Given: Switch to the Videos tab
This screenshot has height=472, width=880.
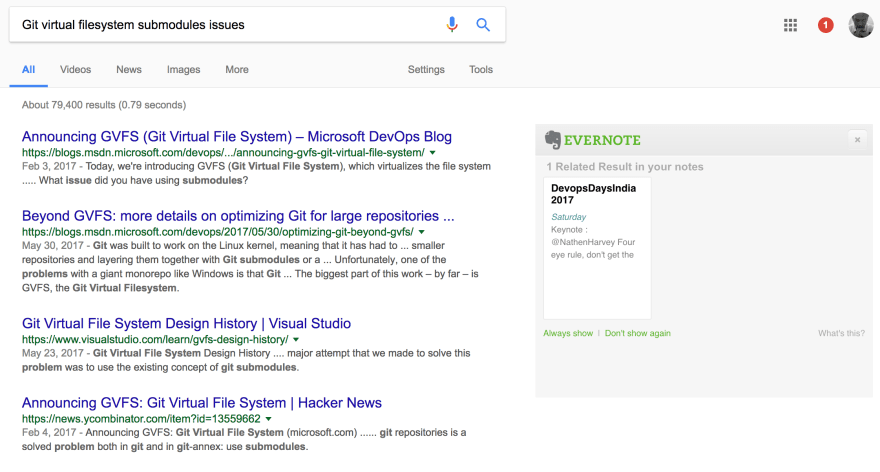Looking at the screenshot, I should click(75, 70).
